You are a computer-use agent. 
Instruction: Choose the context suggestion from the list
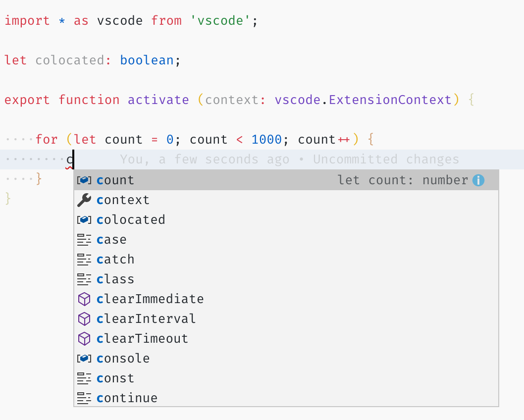(x=123, y=200)
